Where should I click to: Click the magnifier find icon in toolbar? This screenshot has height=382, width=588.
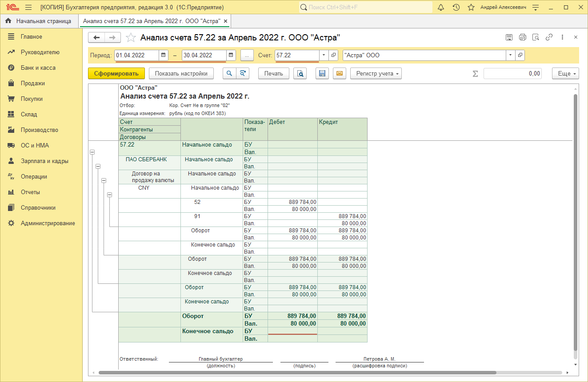pos(229,74)
